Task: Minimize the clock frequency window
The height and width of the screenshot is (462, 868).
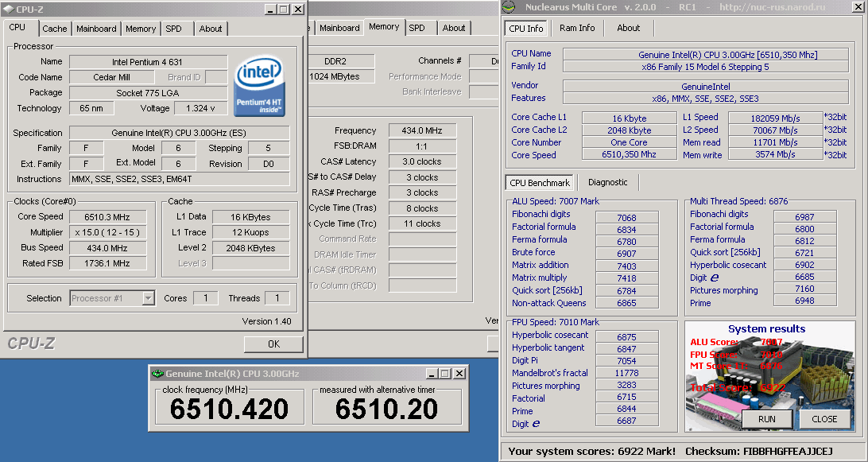Action: pos(432,374)
